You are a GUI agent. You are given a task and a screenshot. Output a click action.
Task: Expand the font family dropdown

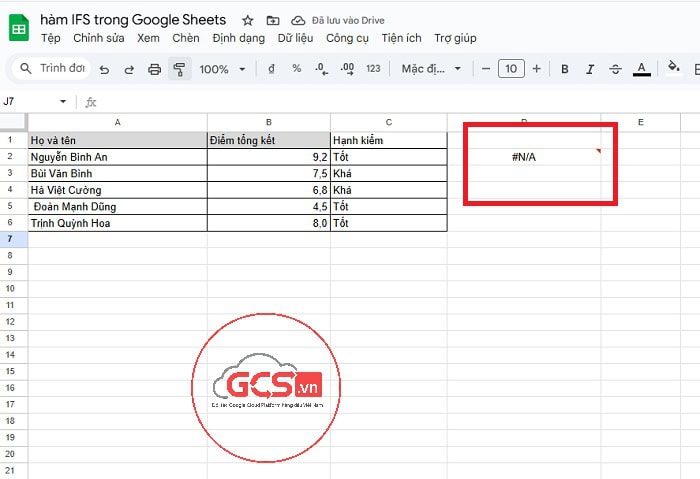(x=431, y=69)
